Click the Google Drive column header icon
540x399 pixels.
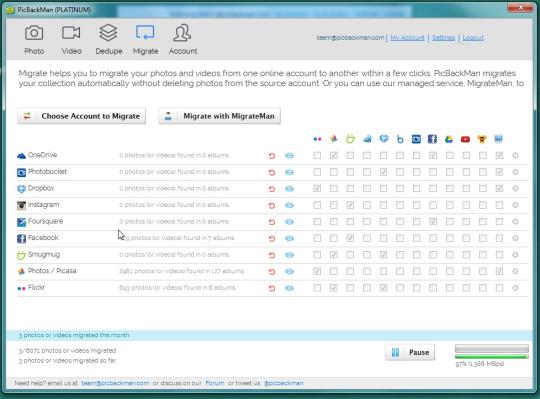click(x=449, y=139)
